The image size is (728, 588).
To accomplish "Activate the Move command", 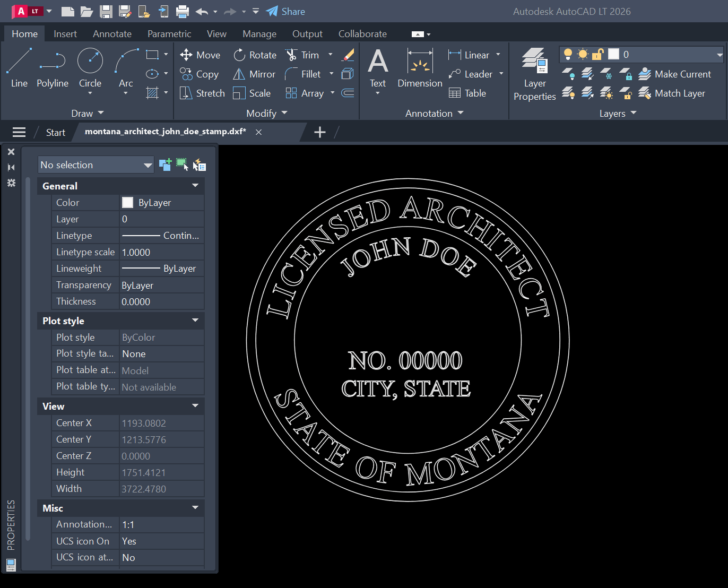I will pos(200,55).
